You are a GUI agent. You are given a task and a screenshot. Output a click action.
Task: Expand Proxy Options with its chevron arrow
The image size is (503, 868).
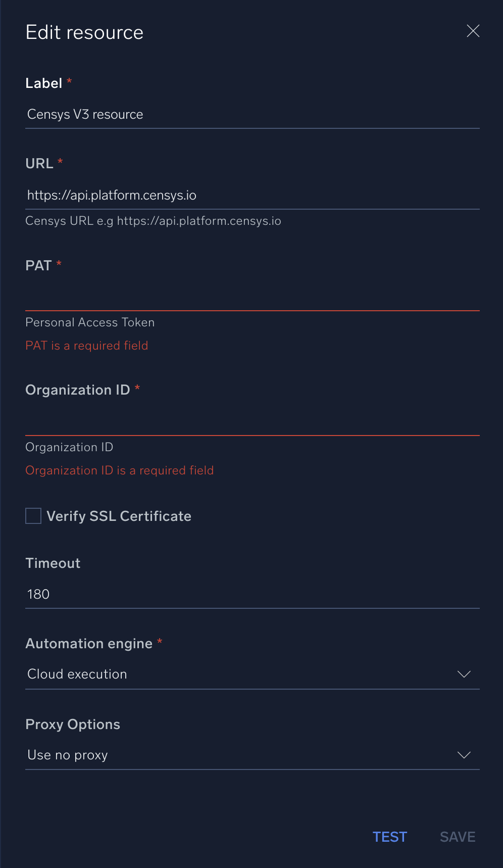tap(464, 755)
